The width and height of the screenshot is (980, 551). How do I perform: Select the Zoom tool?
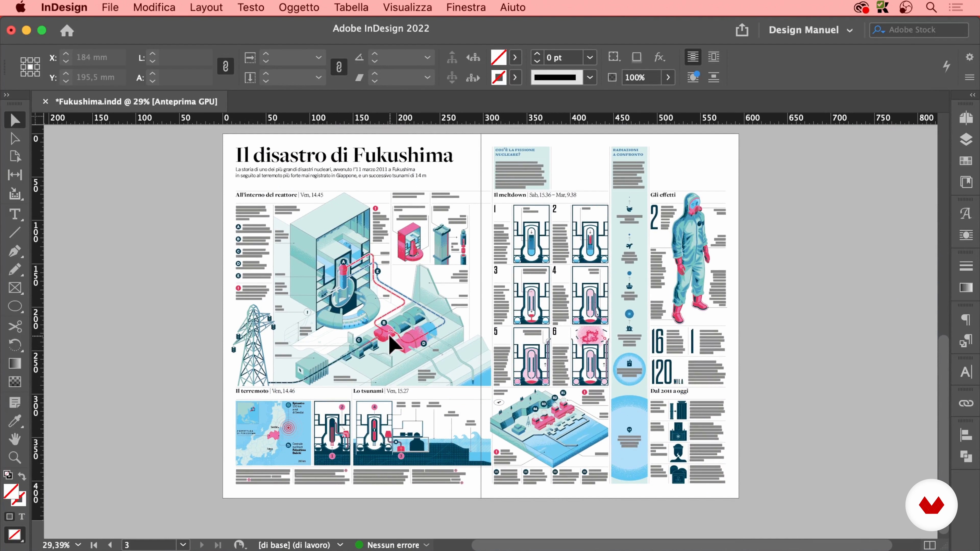coord(15,457)
